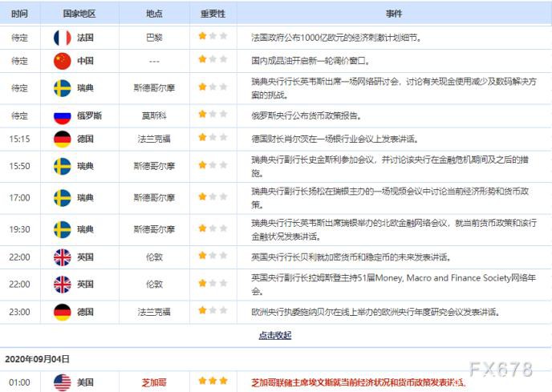Click the Russia flag icon
Image resolution: width=552 pixels, height=392 pixels.
coord(63,115)
